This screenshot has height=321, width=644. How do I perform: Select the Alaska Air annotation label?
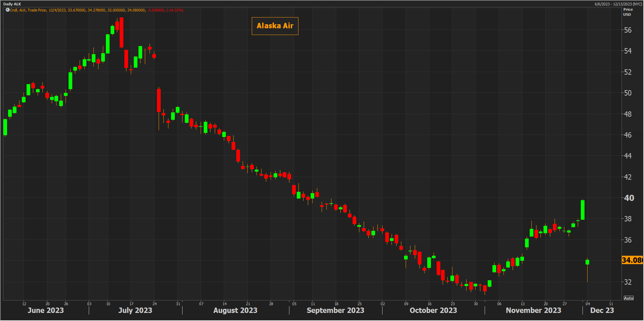click(275, 26)
